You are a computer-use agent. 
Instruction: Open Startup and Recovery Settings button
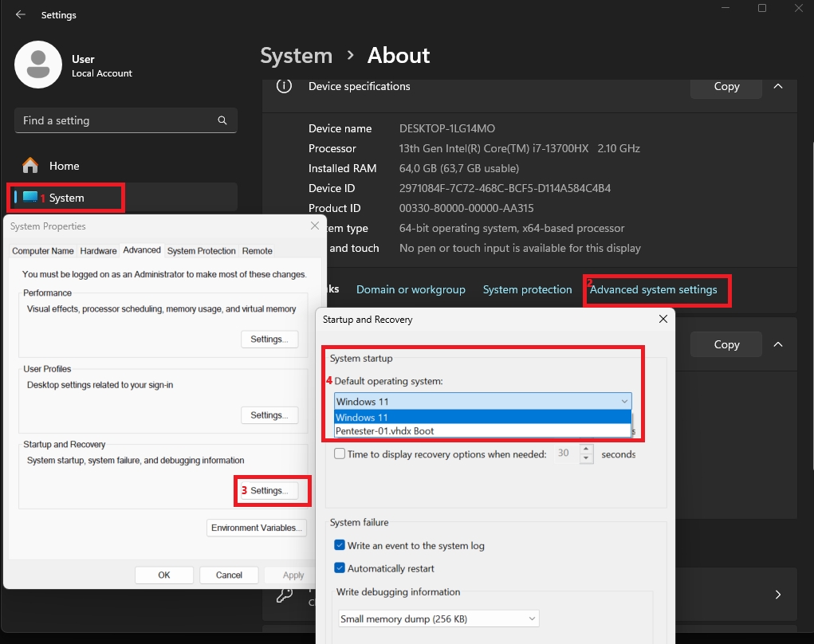point(269,490)
